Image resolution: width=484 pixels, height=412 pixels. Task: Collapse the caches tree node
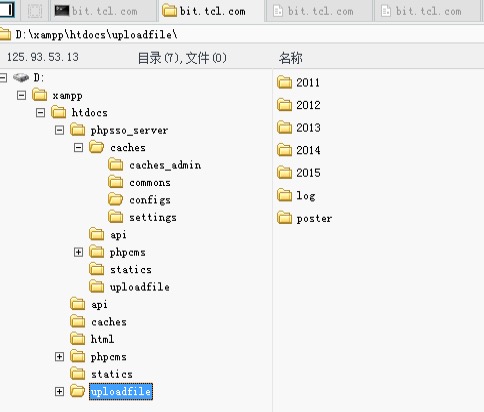(78, 147)
